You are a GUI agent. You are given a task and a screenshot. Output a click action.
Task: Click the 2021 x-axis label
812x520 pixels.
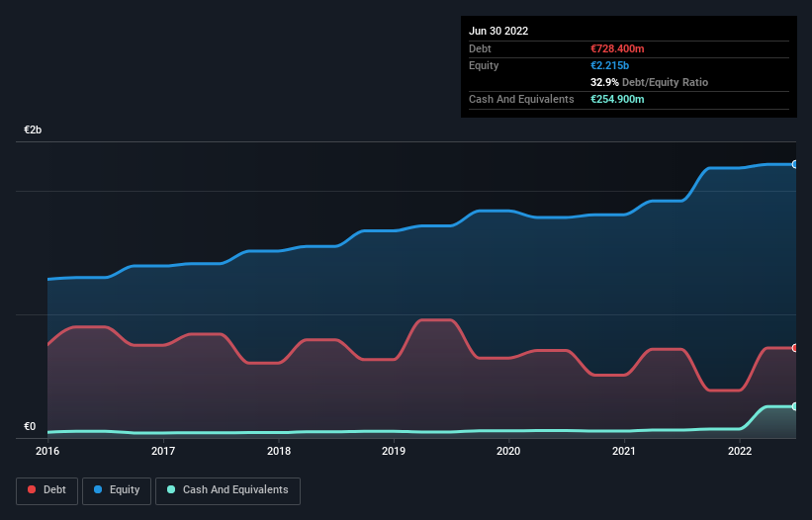(624, 451)
